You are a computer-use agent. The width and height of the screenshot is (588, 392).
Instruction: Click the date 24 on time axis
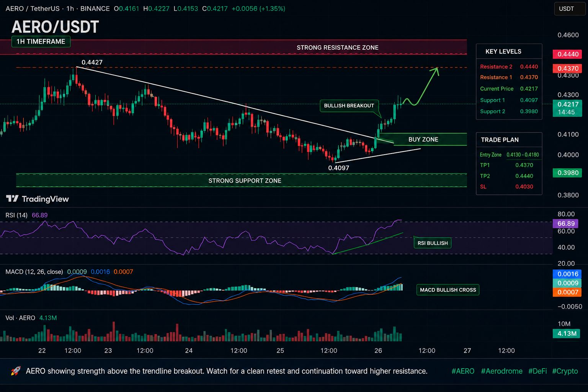tap(189, 351)
